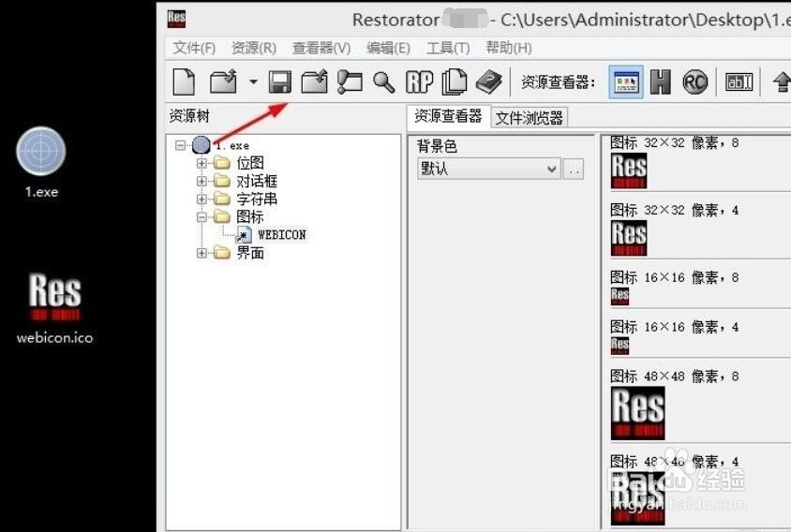
Task: Select the 1.exe desktop file icon
Action: pos(41,162)
